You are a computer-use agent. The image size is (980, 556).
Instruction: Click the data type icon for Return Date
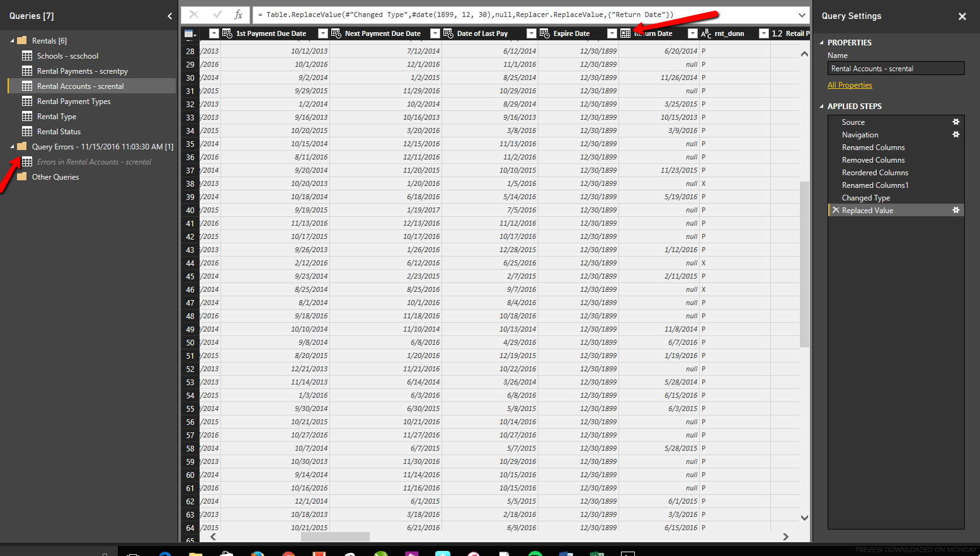click(625, 33)
